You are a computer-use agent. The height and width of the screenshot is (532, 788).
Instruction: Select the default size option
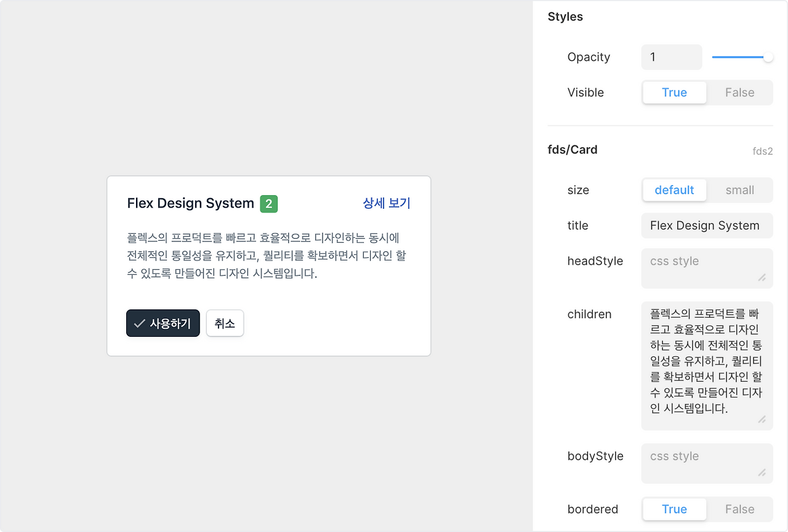(x=674, y=190)
